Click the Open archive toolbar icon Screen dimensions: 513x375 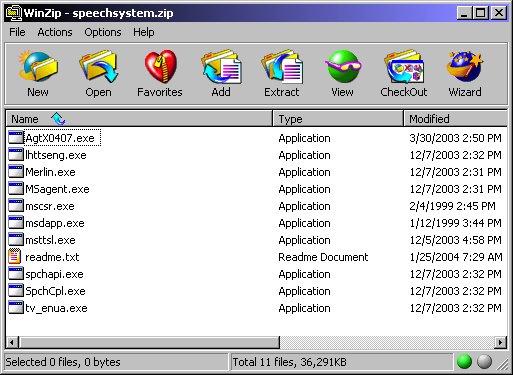coord(98,66)
